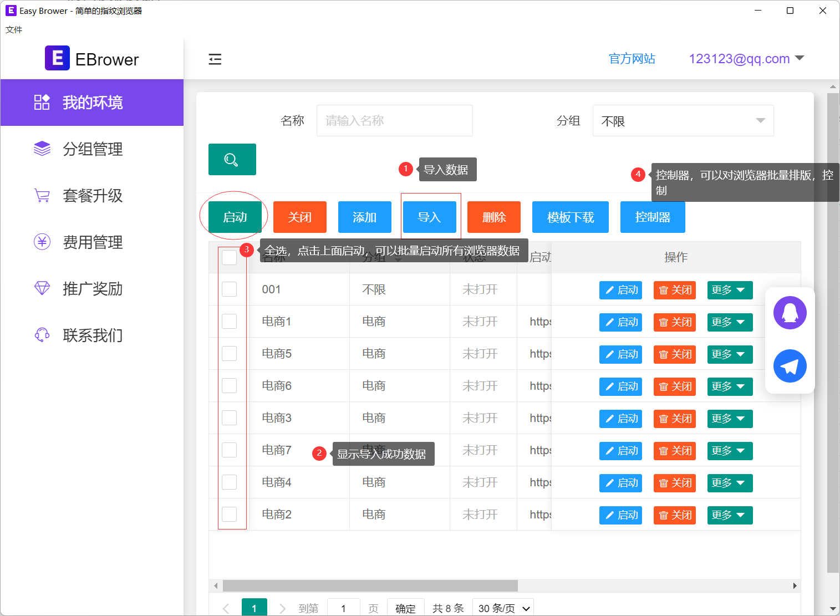The width and height of the screenshot is (840, 616).
Task: Check the checkbox for row 001
Action: [x=229, y=289]
